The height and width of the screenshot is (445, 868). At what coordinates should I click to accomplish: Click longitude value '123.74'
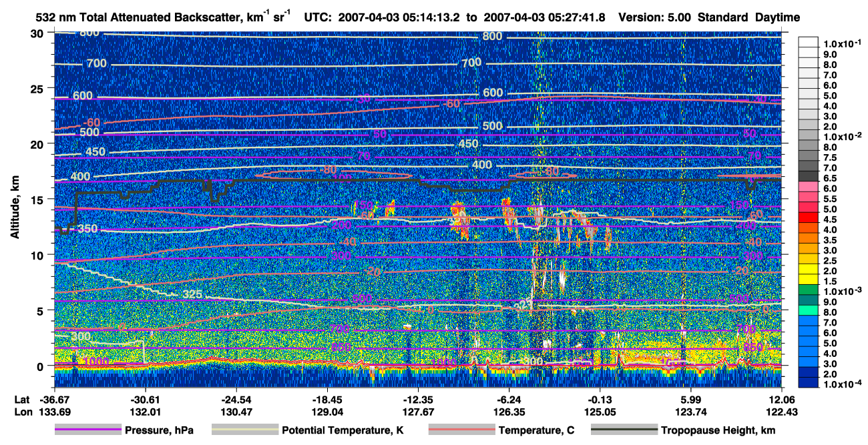(x=690, y=412)
